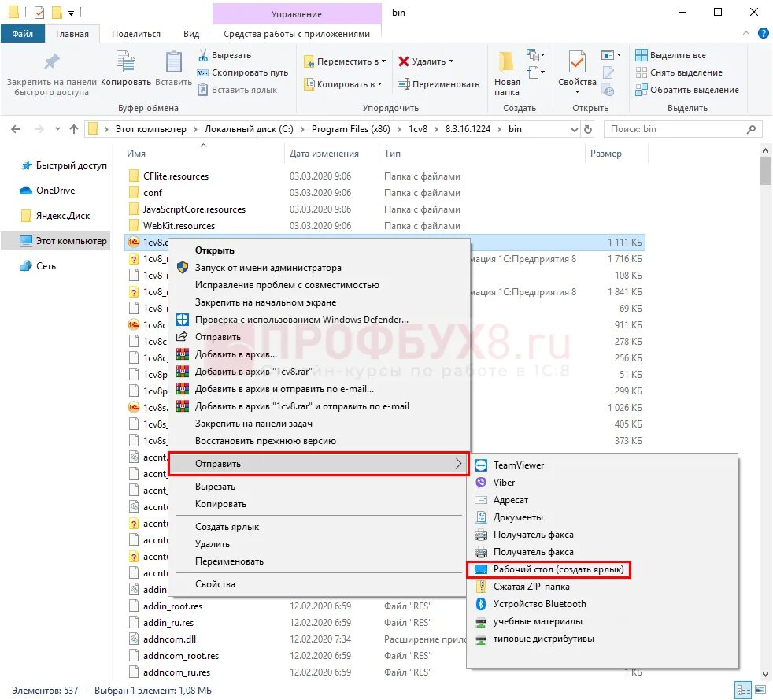
Task: Sort by Имя column header
Action: tap(135, 154)
